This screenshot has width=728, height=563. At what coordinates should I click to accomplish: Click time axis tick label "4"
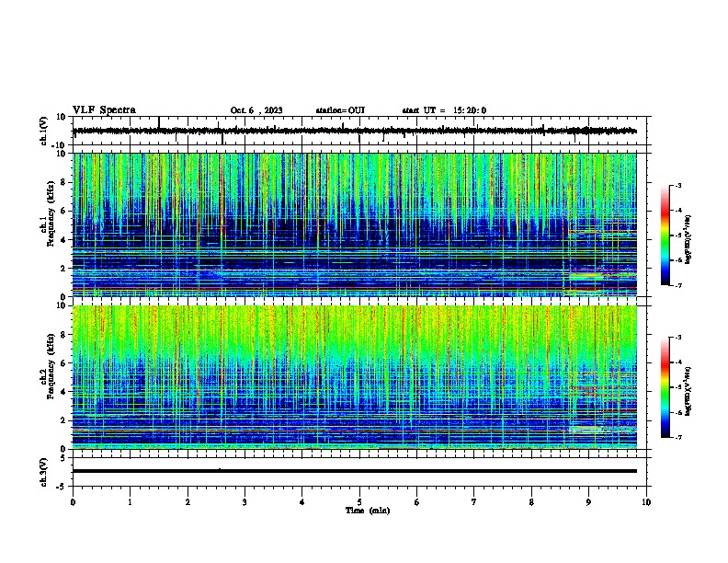302,502
